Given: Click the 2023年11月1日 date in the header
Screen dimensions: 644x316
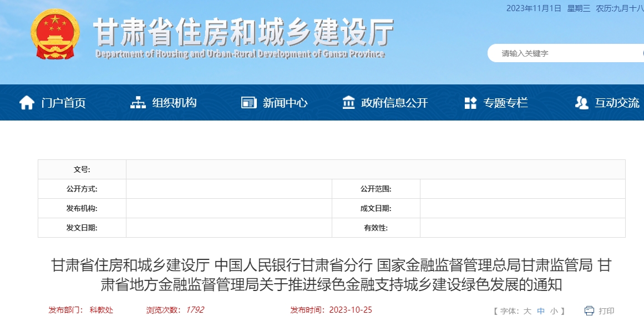Looking at the screenshot, I should pos(534,8).
